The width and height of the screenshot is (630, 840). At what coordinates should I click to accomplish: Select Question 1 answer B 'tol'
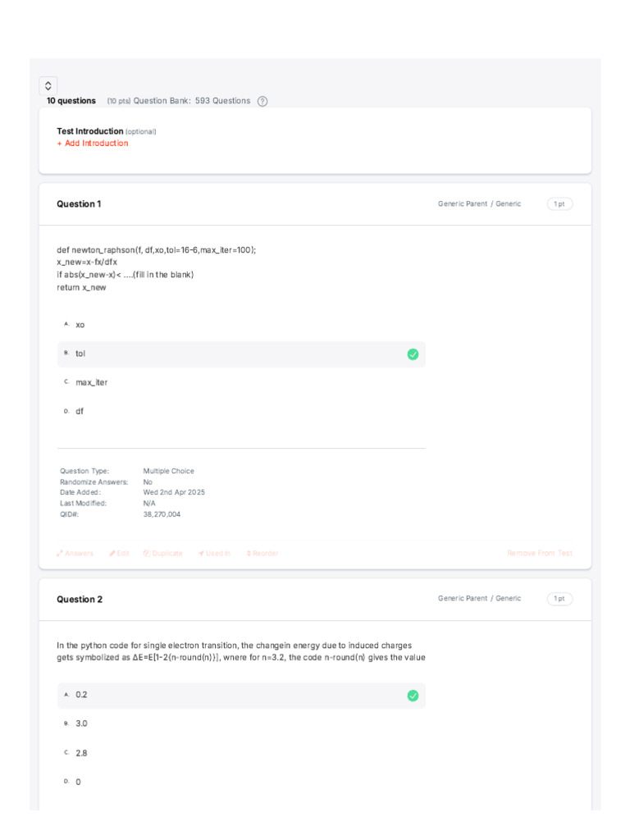[x=80, y=354]
